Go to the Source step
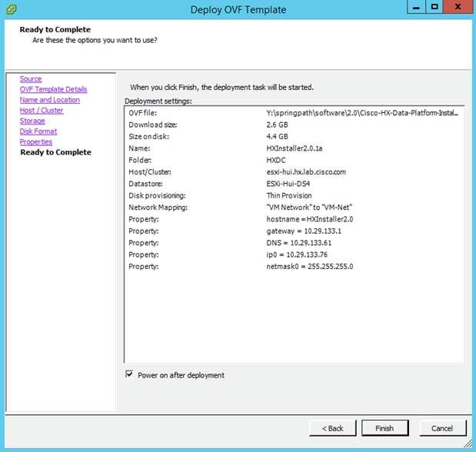 pos(31,79)
